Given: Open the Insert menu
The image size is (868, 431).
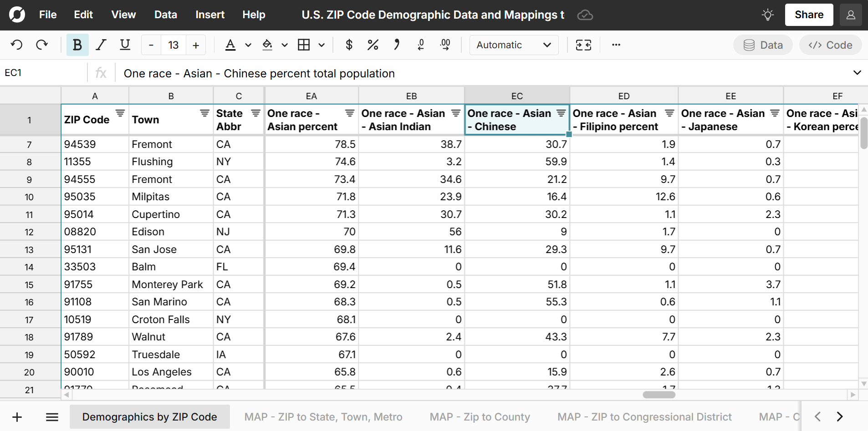Looking at the screenshot, I should coord(209,15).
